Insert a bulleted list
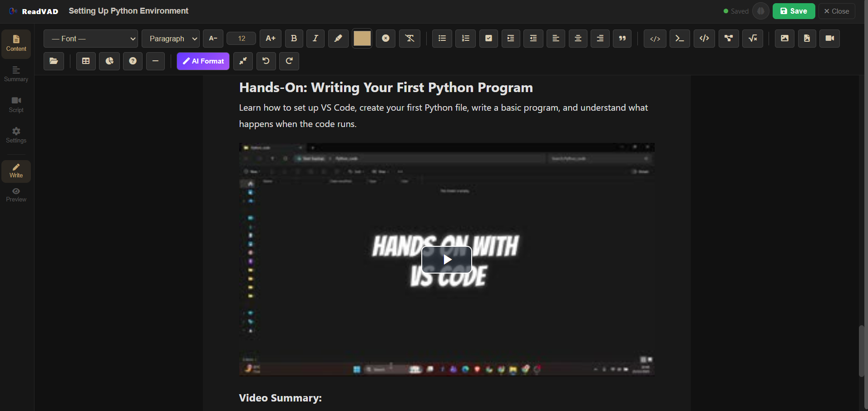This screenshot has height=411, width=868. (442, 39)
